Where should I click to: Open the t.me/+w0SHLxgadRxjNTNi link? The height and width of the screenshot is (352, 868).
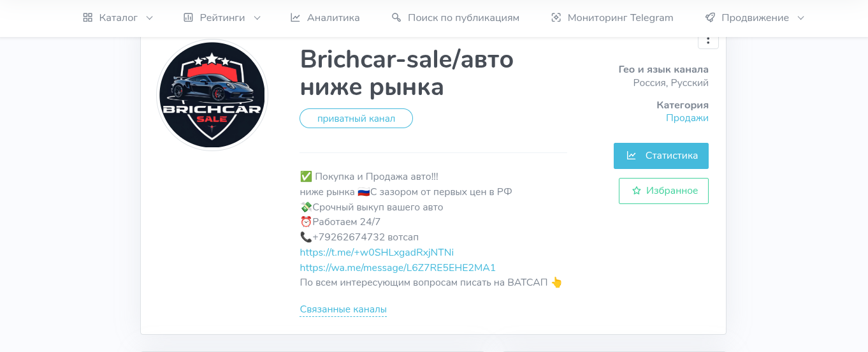[377, 253]
